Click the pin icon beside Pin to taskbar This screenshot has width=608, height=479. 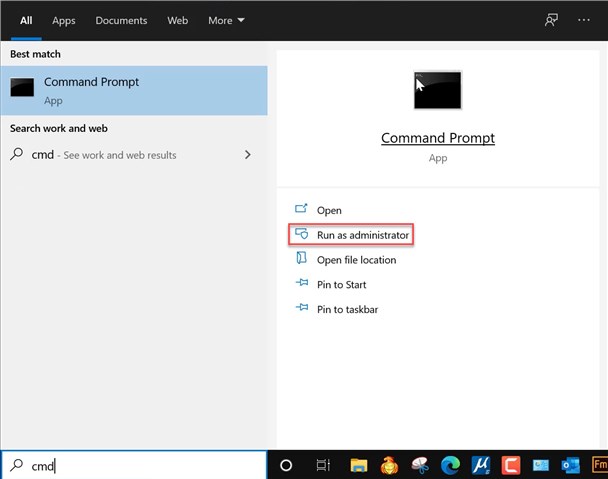coord(302,308)
